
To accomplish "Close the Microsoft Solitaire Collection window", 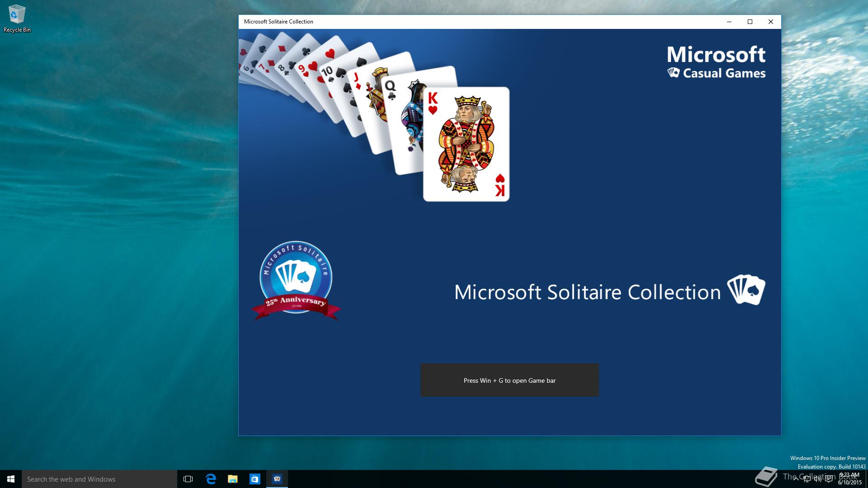I will tap(771, 22).
